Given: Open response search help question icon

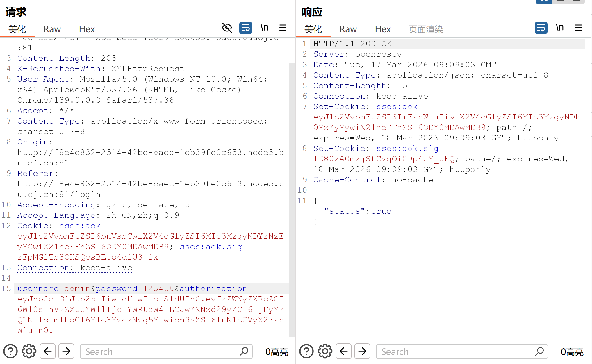Looking at the screenshot, I should tap(306, 351).
